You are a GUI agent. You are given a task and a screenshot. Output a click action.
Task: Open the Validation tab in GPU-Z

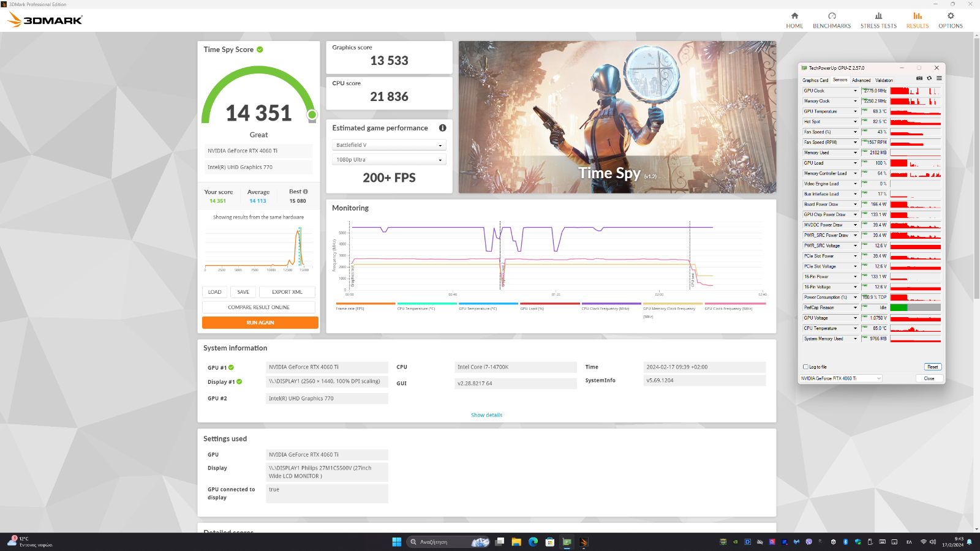884,80
